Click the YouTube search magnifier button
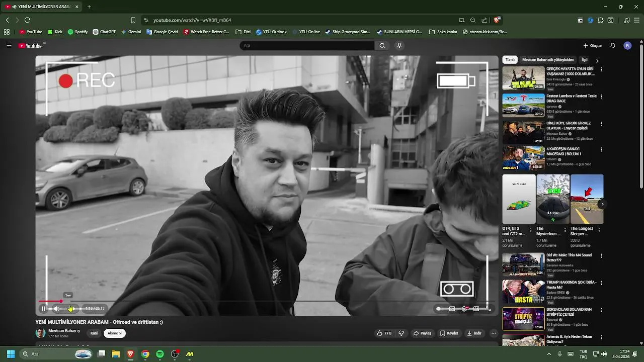644x362 pixels. 382,46
